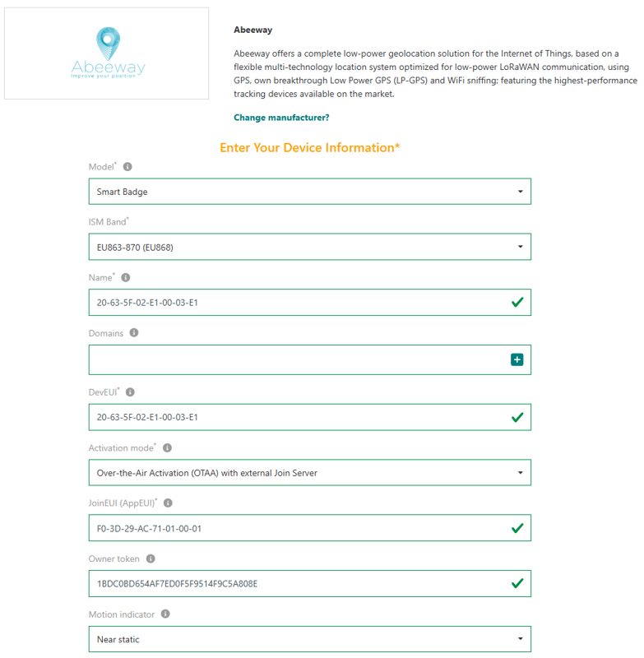This screenshot has width=644, height=658.
Task: Click the info icon next to Model
Action: [x=127, y=167]
